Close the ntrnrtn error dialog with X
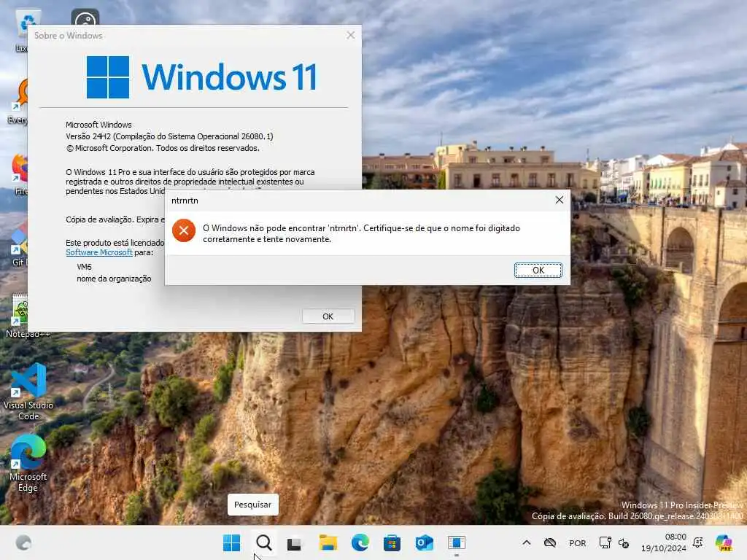The height and width of the screenshot is (560, 747). pyautogui.click(x=560, y=200)
